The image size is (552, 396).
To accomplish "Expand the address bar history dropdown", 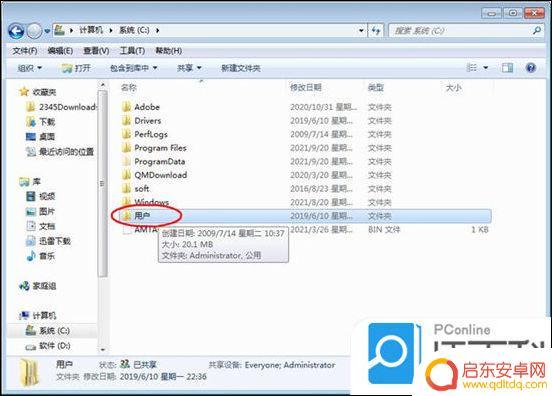I will tap(361, 31).
